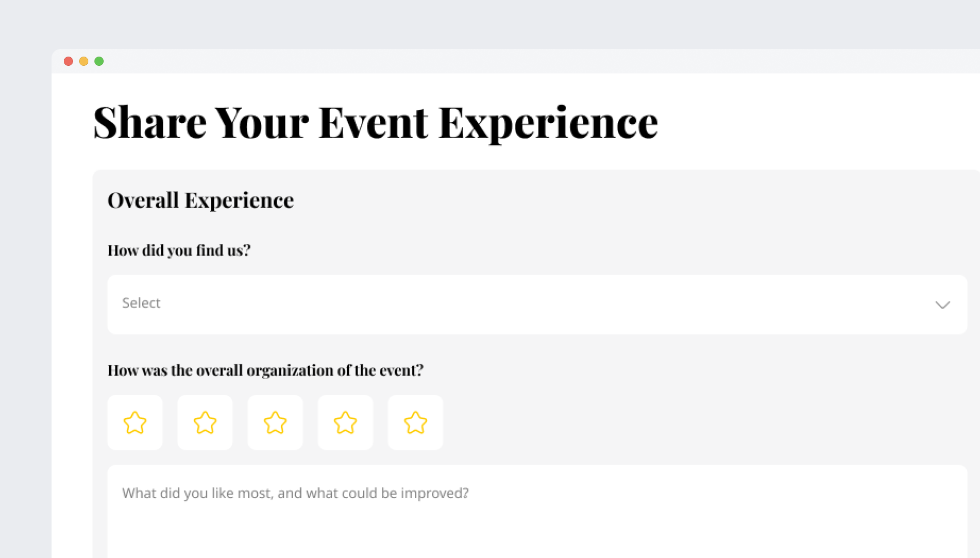The height and width of the screenshot is (558, 980).
Task: Click the "What did you like most" placeholder
Action: point(295,493)
